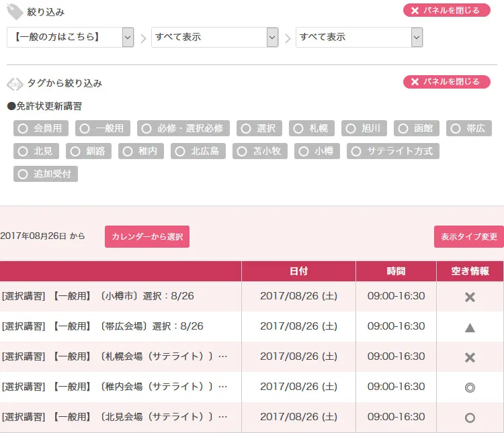Image resolution: width=504 pixels, height=433 pixels.
Task: Select the 釧路 tag filter
Action: point(89,151)
